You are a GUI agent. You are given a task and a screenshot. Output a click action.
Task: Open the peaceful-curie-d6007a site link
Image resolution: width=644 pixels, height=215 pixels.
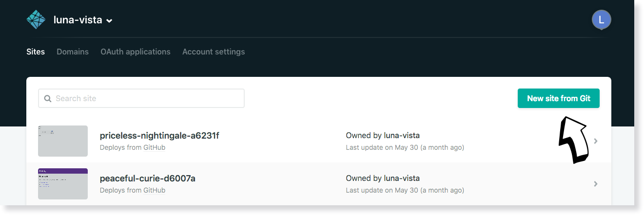[x=148, y=179]
